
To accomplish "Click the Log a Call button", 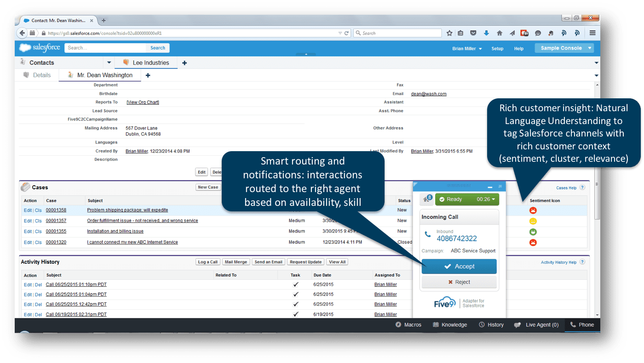I will [207, 262].
